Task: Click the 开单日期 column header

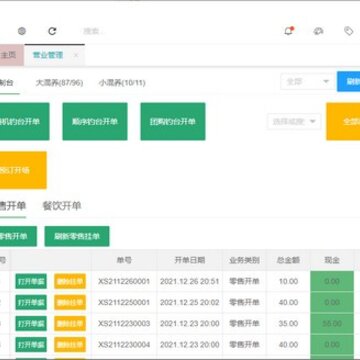Action: point(190,260)
